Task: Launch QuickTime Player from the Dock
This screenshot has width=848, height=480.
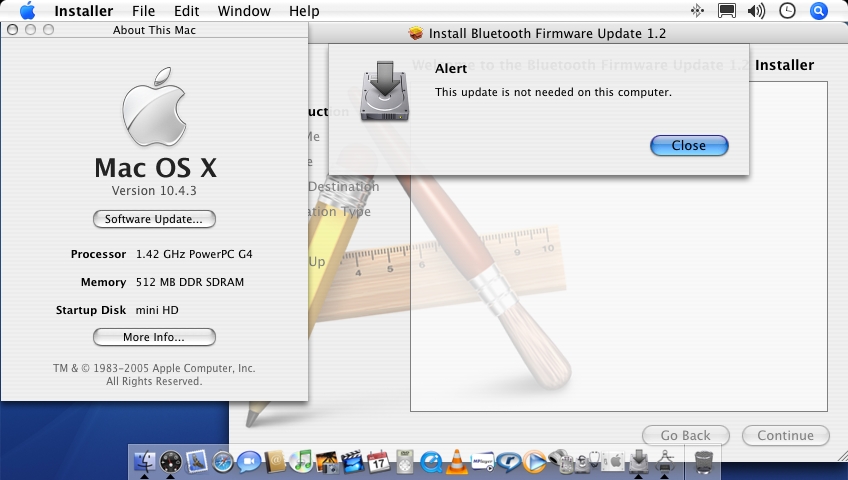Action: click(431, 462)
